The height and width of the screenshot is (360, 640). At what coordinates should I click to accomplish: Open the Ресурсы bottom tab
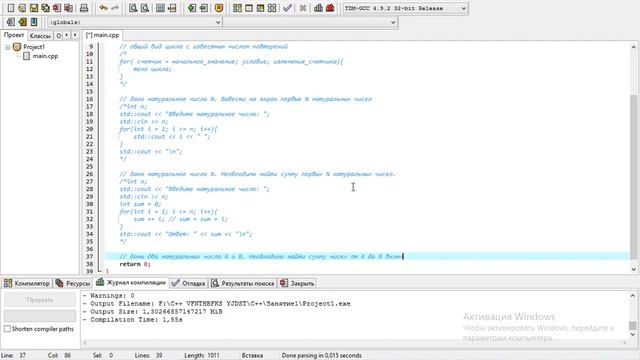(x=73, y=283)
